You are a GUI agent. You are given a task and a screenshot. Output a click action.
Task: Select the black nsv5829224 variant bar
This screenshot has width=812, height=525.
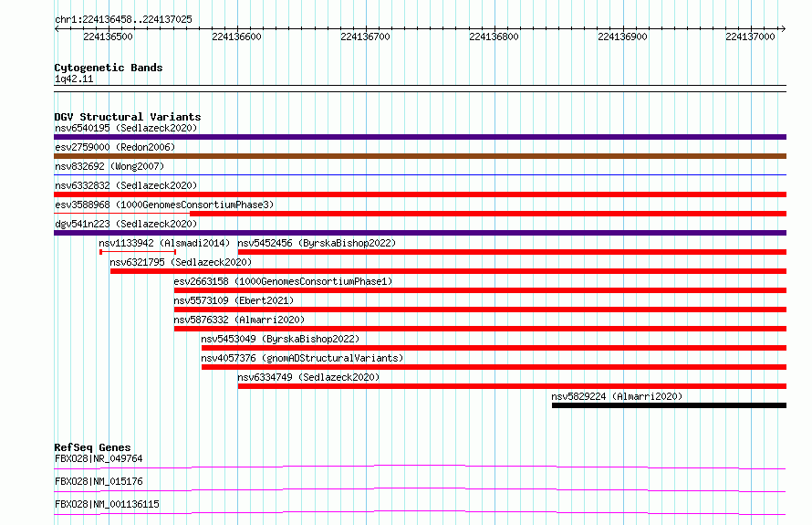pos(669,405)
